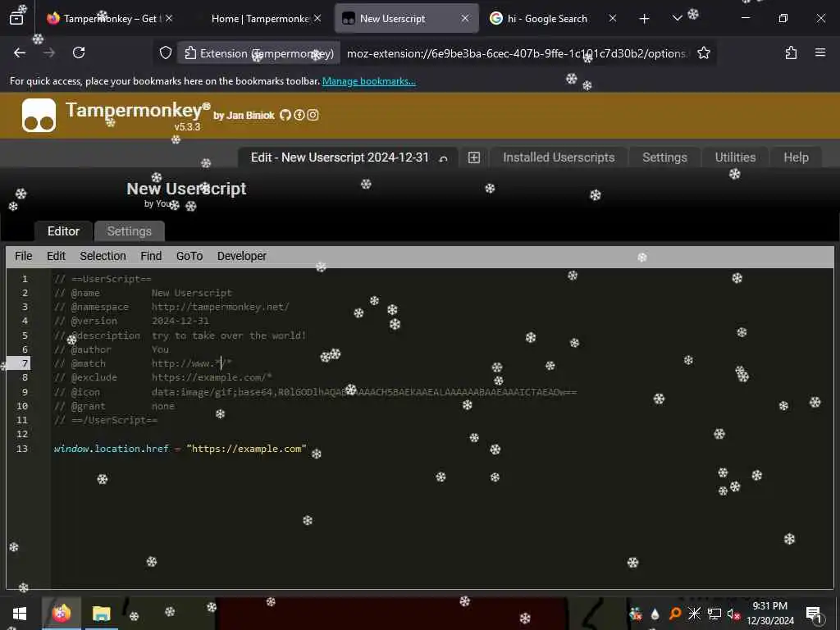Open the Facebook icon link
The width and height of the screenshot is (840, 630).
299,115
